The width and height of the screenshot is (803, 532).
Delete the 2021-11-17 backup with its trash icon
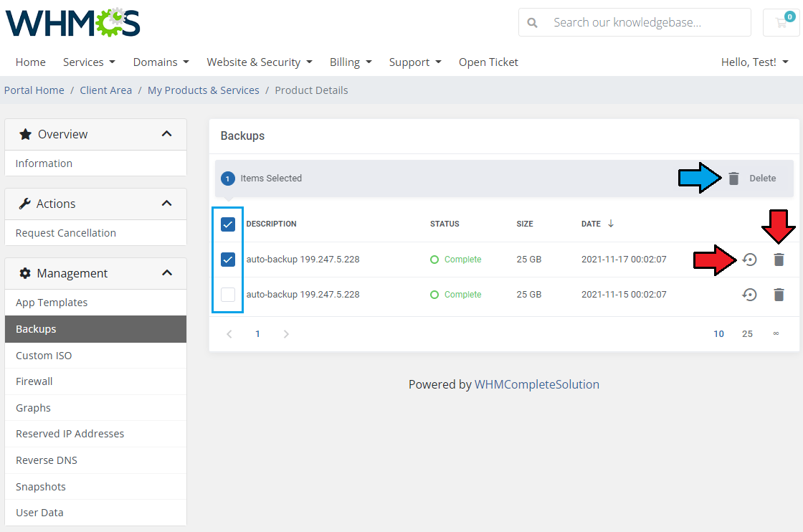[x=779, y=260]
